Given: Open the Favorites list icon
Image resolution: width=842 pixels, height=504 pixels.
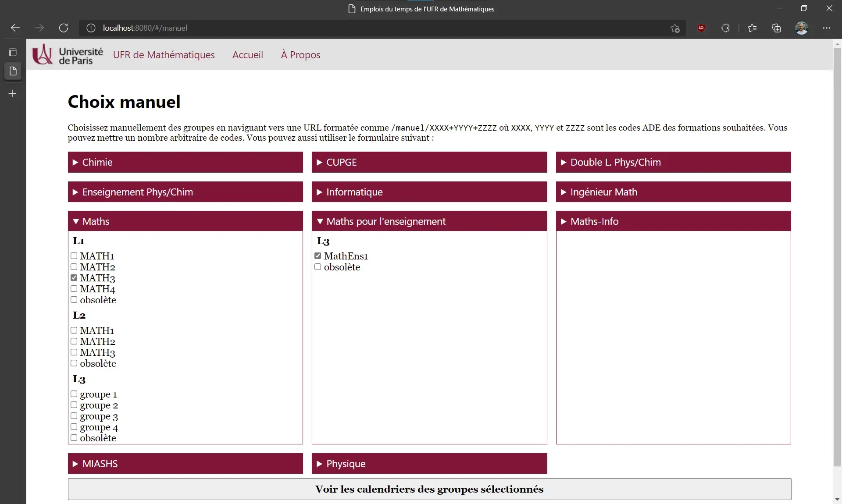Looking at the screenshot, I should point(752,28).
